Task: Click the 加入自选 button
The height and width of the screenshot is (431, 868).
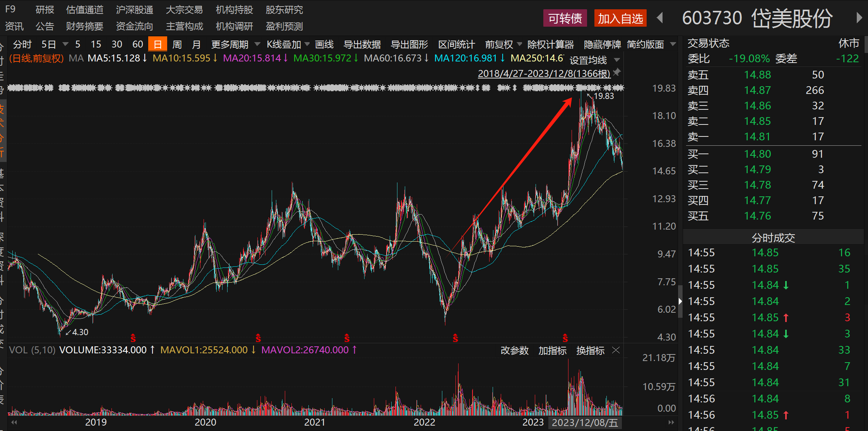Action: (x=620, y=18)
